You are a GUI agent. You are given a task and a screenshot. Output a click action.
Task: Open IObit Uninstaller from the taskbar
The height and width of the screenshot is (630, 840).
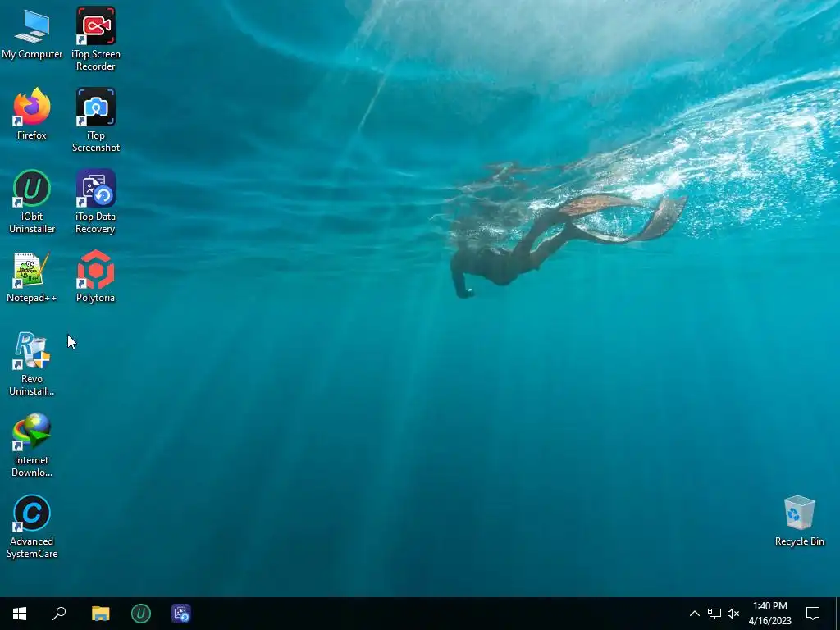click(x=141, y=614)
